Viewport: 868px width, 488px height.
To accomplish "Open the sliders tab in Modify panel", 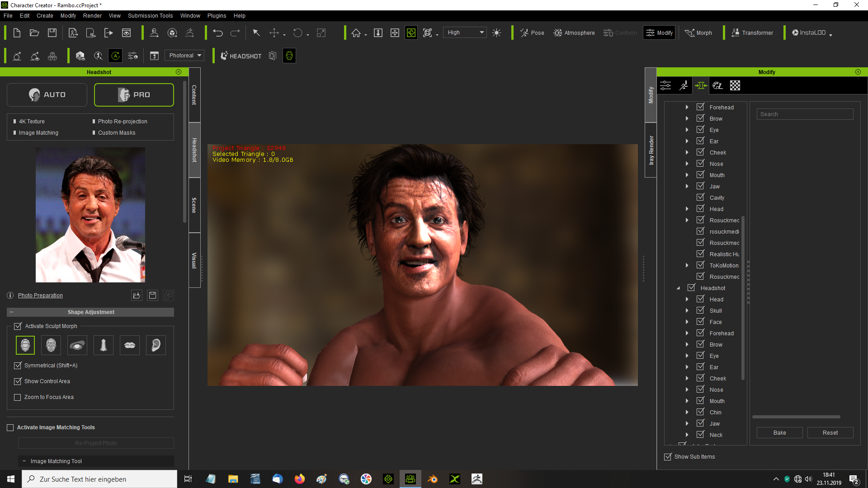I will 665,85.
